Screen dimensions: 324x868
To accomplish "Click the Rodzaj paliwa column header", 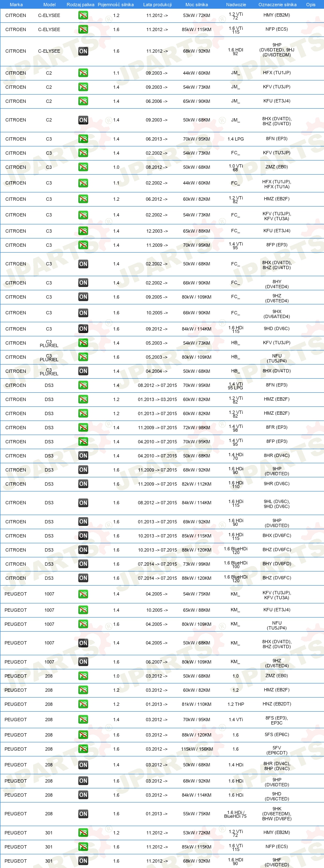I will pos(80,5).
